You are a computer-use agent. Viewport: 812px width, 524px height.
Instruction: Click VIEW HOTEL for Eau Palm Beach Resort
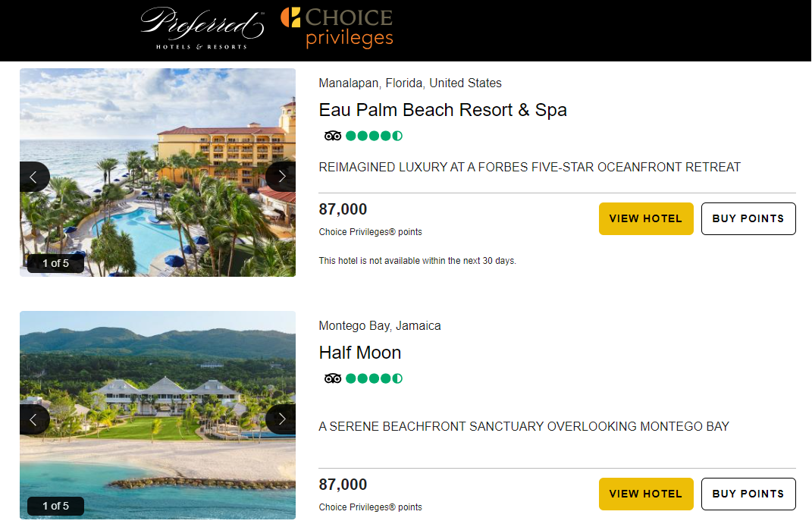646,218
